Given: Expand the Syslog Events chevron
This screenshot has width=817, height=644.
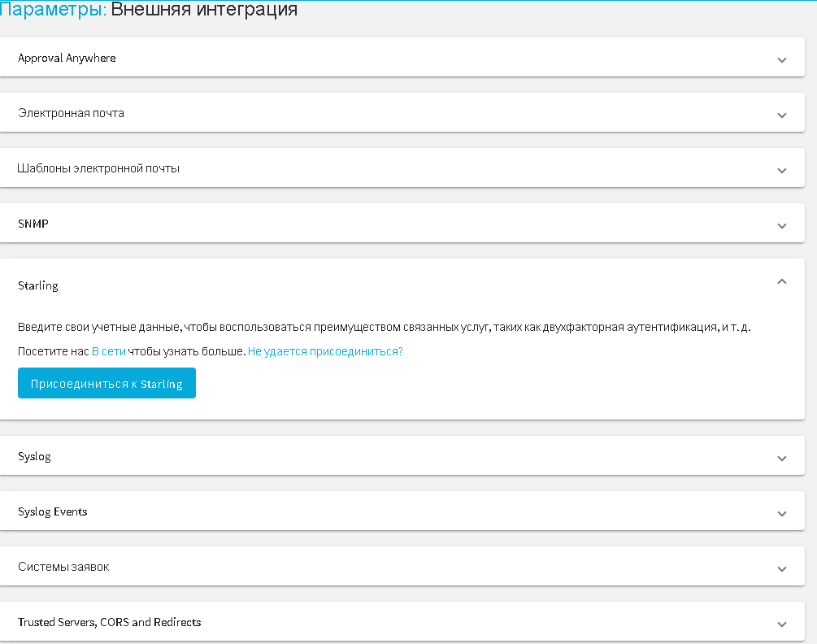Looking at the screenshot, I should coord(781,513).
